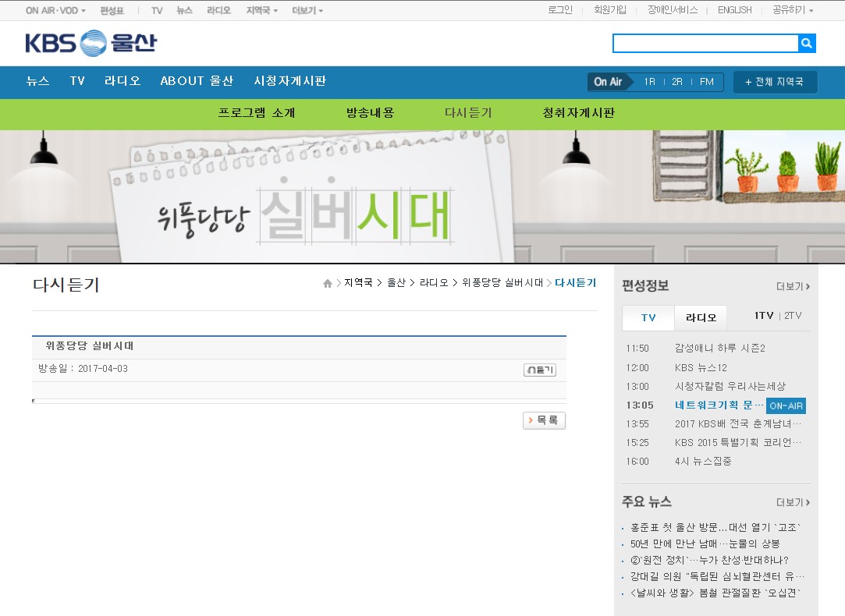
Task: Open the 공유하기 share dropdown
Action: 793,10
